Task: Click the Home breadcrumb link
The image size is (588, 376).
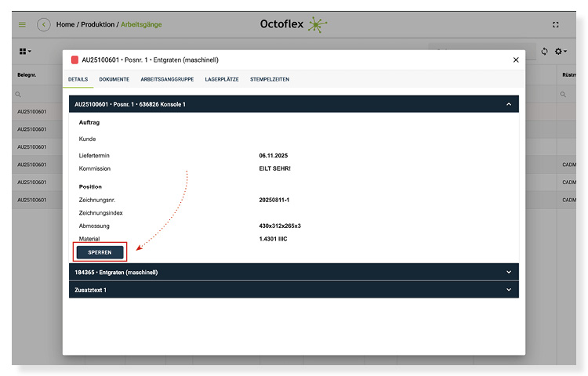Action: 65,24
